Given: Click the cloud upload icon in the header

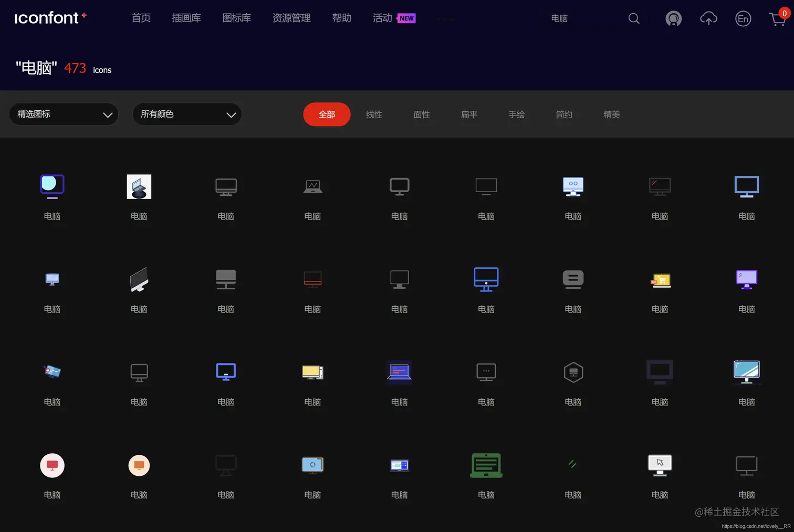Looking at the screenshot, I should click(708, 18).
